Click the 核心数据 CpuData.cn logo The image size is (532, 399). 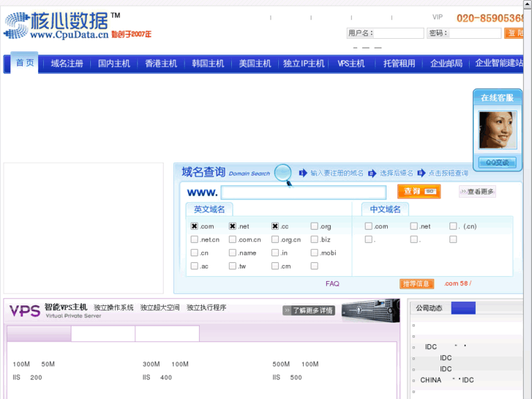click(x=62, y=25)
